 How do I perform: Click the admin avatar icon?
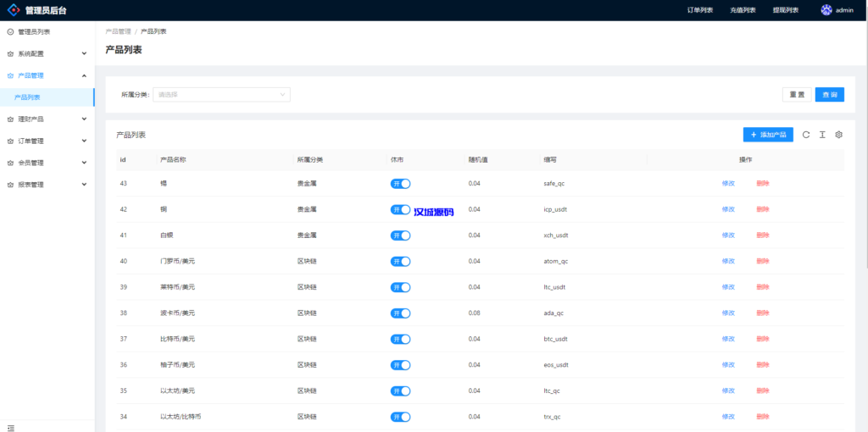pos(826,10)
